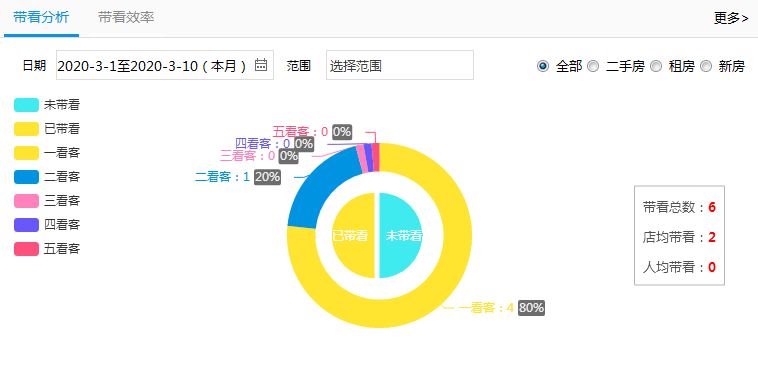Switch to the 带看效率 tab
Image resolution: width=758 pixels, height=369 pixels.
point(126,18)
